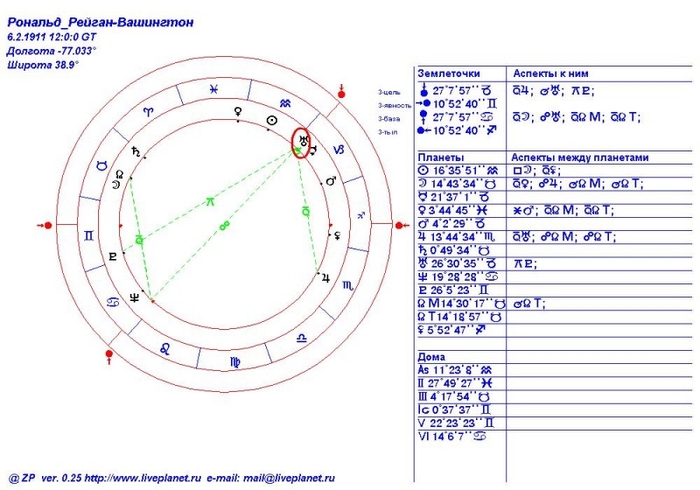
Task: Click the Virgo sign at the wheel's bottom
Action: tap(235, 360)
